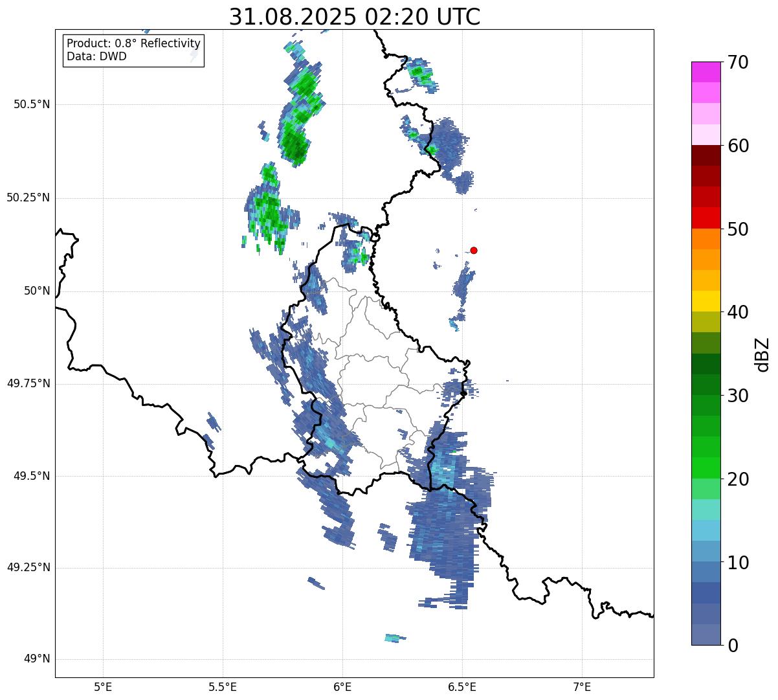Click the 'Data: DWD' label
The height and width of the screenshot is (700, 778).
96,56
